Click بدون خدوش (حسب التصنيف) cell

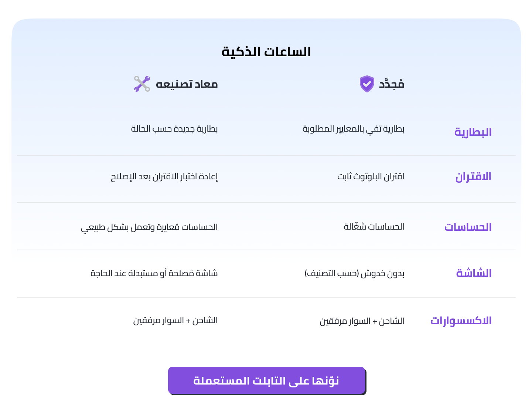point(354,274)
